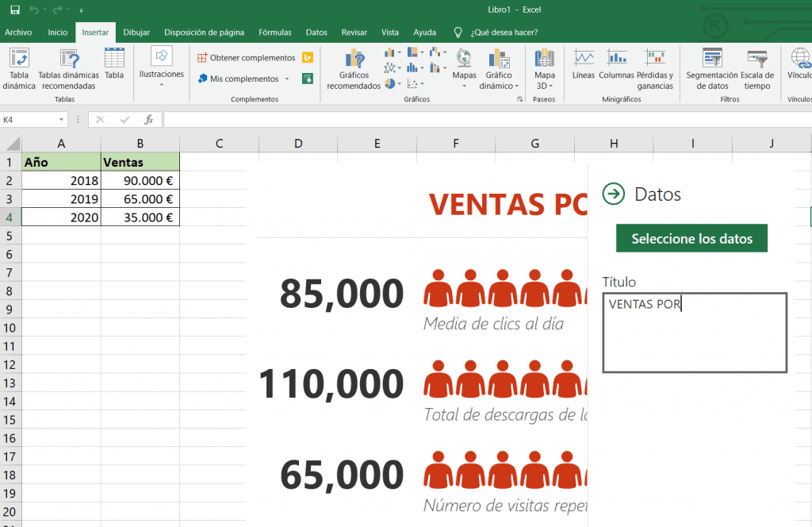812x527 pixels.
Task: Insert a Tabla from the ribbon
Action: [114, 63]
